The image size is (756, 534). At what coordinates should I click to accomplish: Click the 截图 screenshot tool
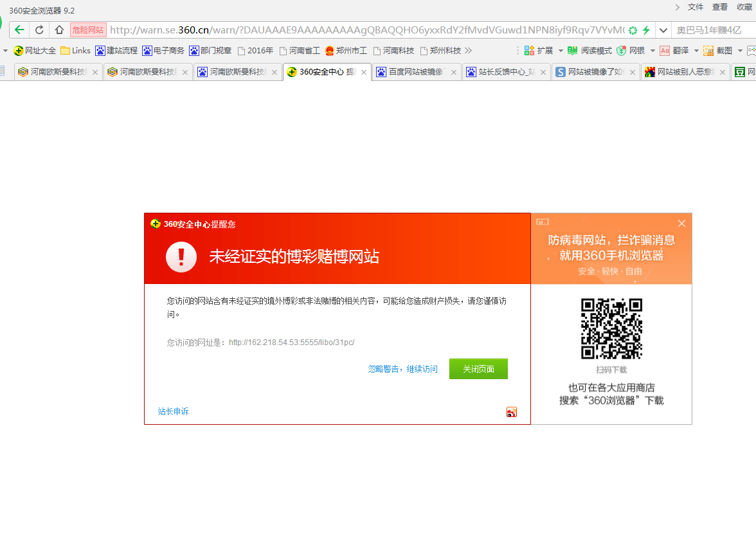[718, 51]
